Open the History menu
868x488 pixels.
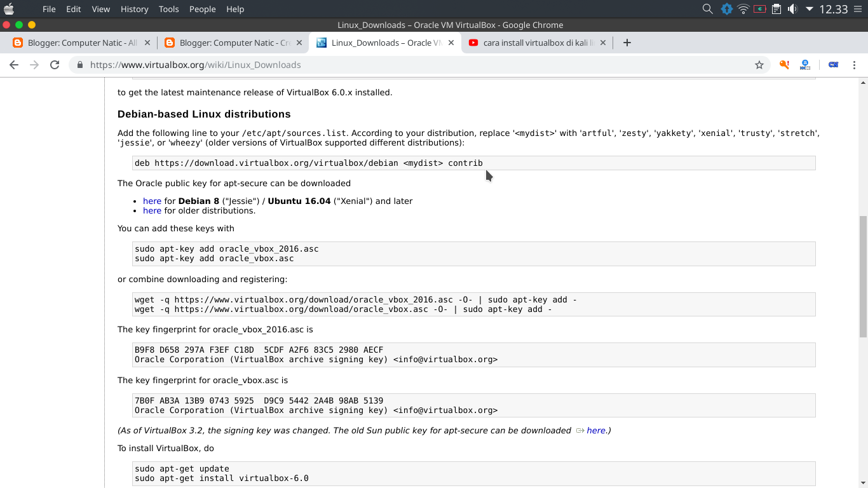point(134,9)
